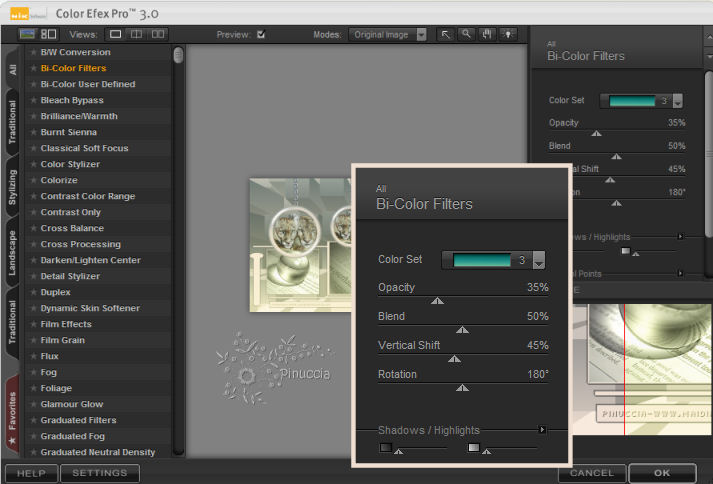Switch to single image preview layout
The height and width of the screenshot is (484, 713).
(27, 34)
